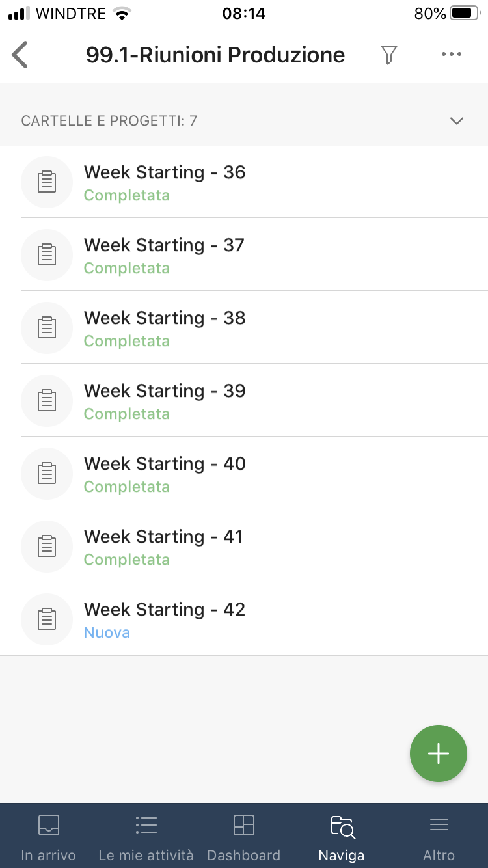Tap the clipboard icon for Week Starting - 41
This screenshot has width=488, height=868.
click(46, 547)
